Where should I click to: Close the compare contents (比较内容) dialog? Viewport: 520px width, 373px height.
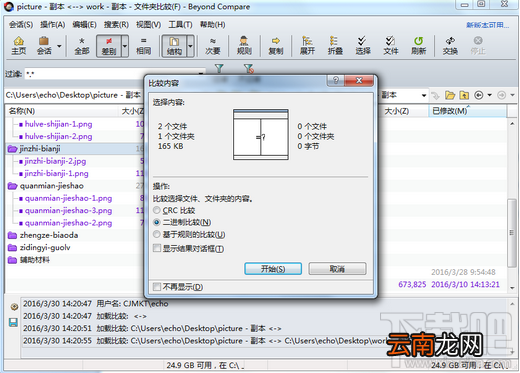pyautogui.click(x=359, y=80)
